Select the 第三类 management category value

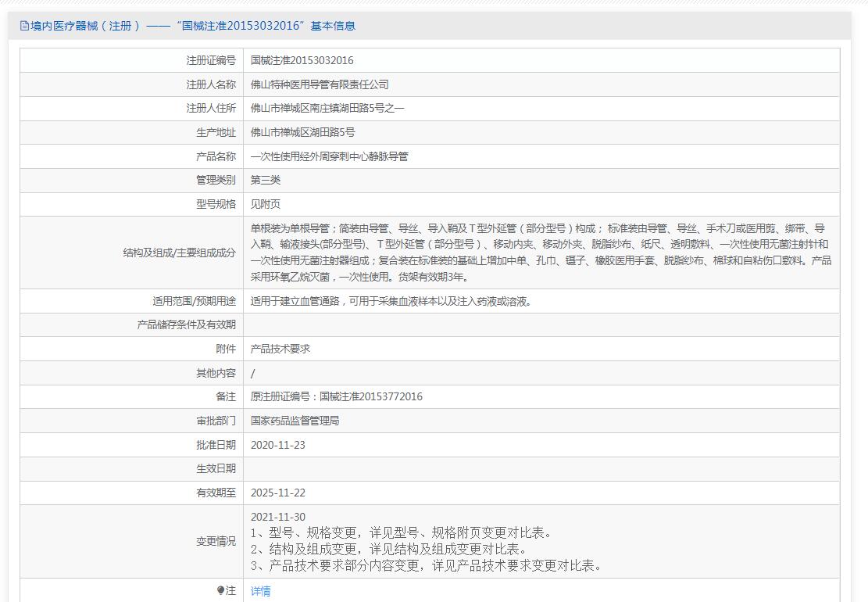266,180
